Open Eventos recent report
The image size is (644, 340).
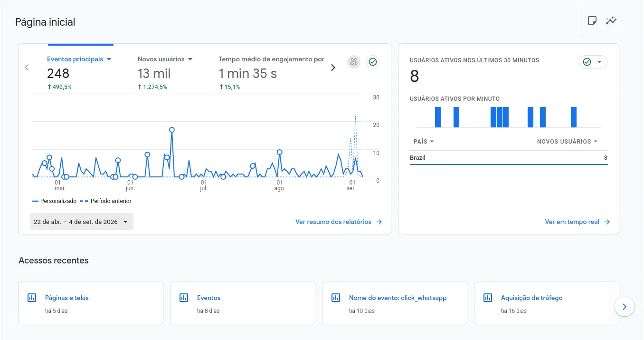point(243,303)
